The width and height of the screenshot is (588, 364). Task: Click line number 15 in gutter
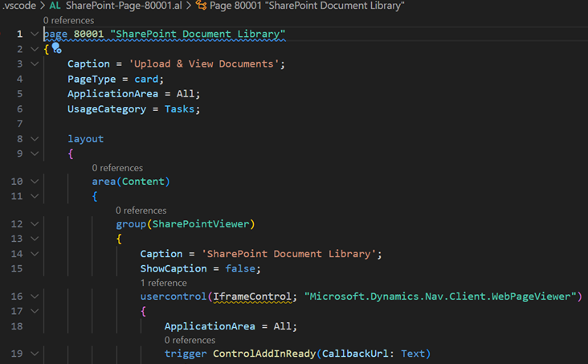point(17,268)
